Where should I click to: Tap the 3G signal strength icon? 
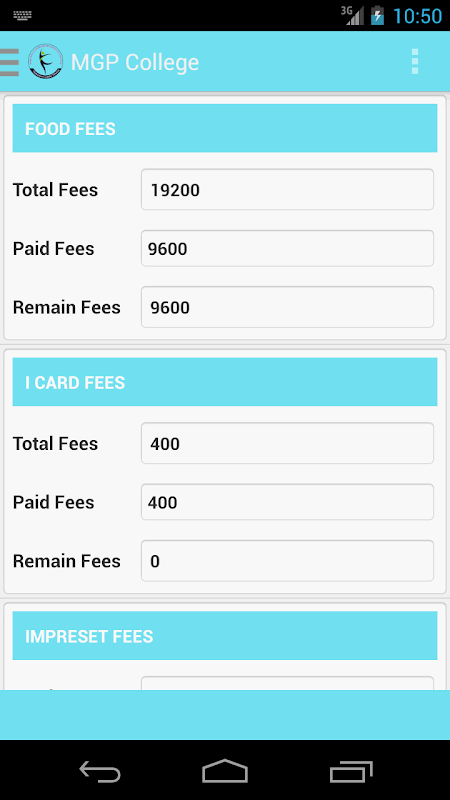click(353, 15)
